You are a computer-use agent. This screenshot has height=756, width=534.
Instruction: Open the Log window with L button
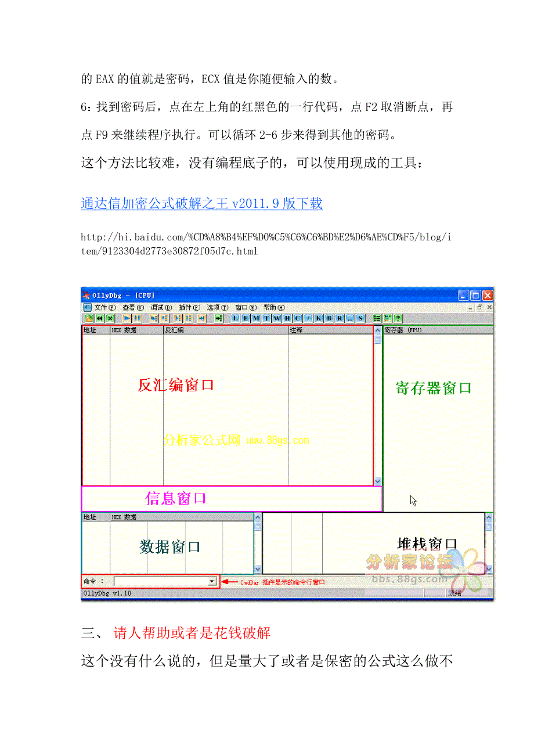(x=236, y=318)
